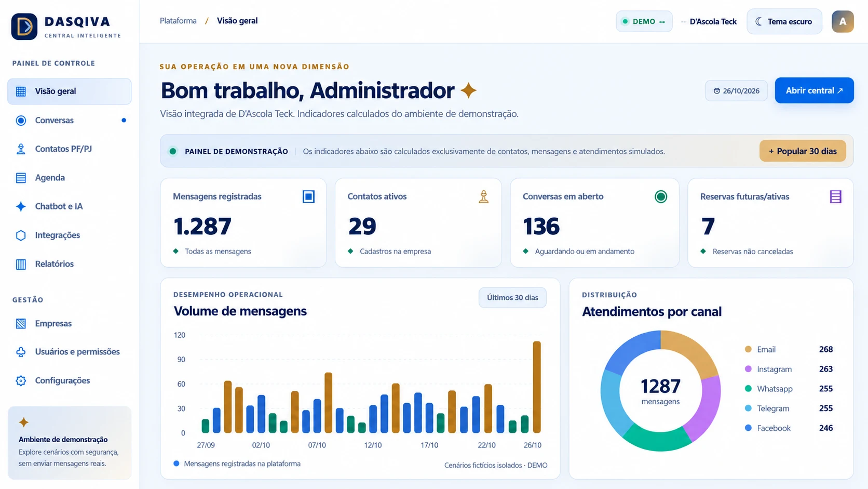Screen dimensions: 868x489
Task: Click the Telegram legend entry
Action: [789, 408]
